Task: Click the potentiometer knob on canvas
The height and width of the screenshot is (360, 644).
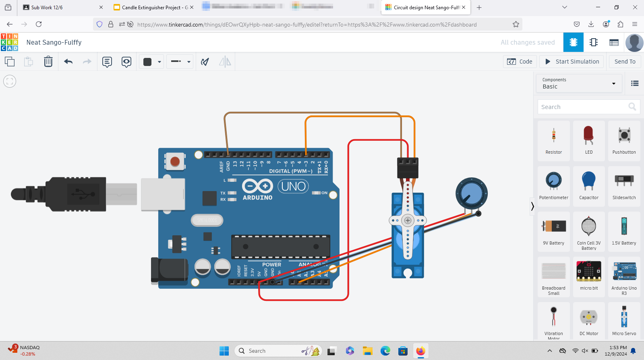Action: 472,193
